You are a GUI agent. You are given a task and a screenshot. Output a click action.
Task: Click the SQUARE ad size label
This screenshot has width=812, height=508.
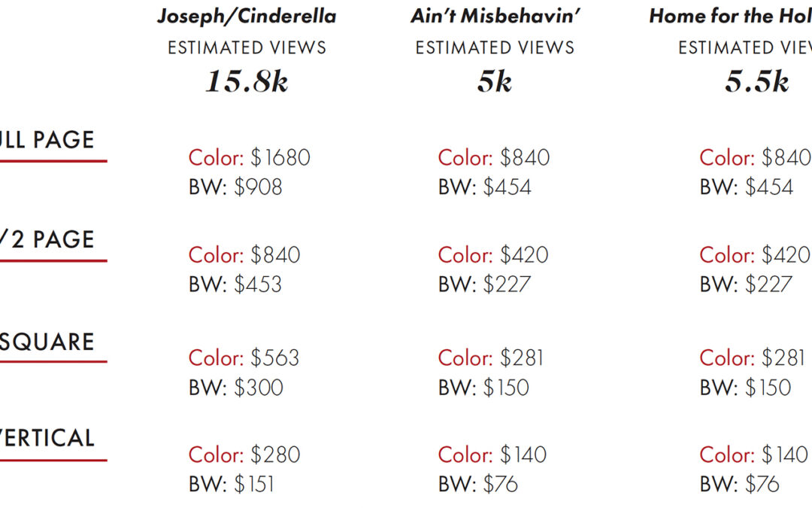[47, 342]
